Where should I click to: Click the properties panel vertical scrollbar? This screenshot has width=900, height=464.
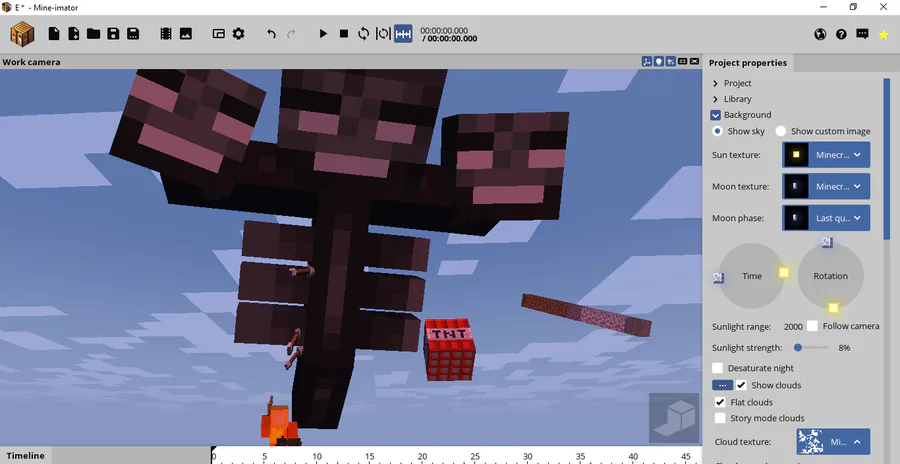[x=887, y=158]
